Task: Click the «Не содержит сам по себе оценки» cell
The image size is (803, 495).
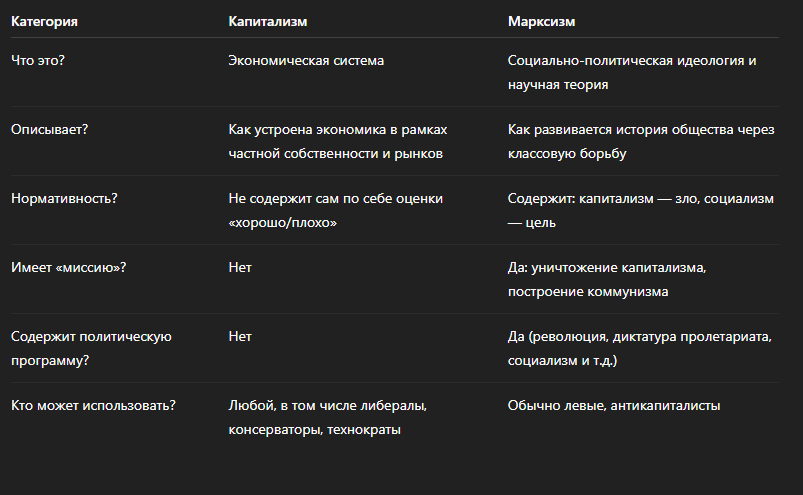Action: [x=335, y=210]
